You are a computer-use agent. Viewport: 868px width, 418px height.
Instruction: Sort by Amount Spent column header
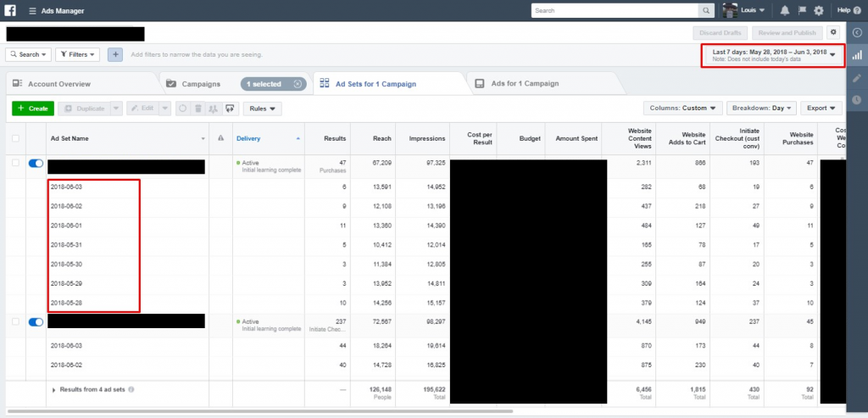coord(576,138)
